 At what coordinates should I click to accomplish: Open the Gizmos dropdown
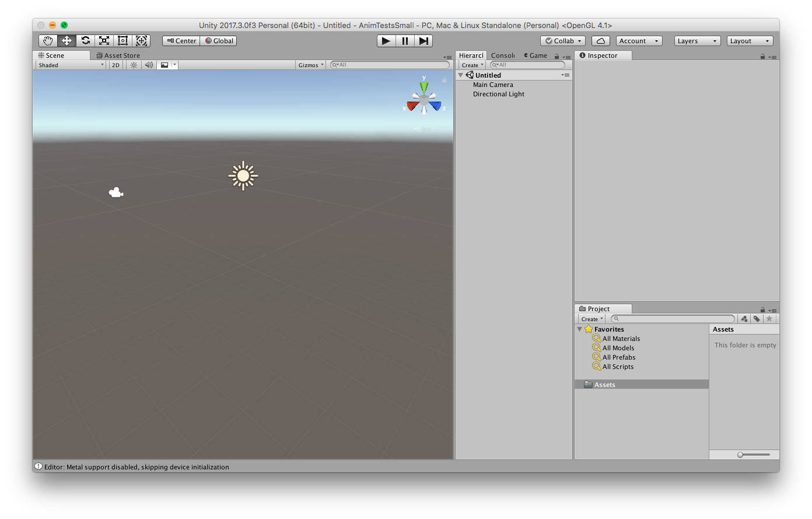click(x=310, y=65)
